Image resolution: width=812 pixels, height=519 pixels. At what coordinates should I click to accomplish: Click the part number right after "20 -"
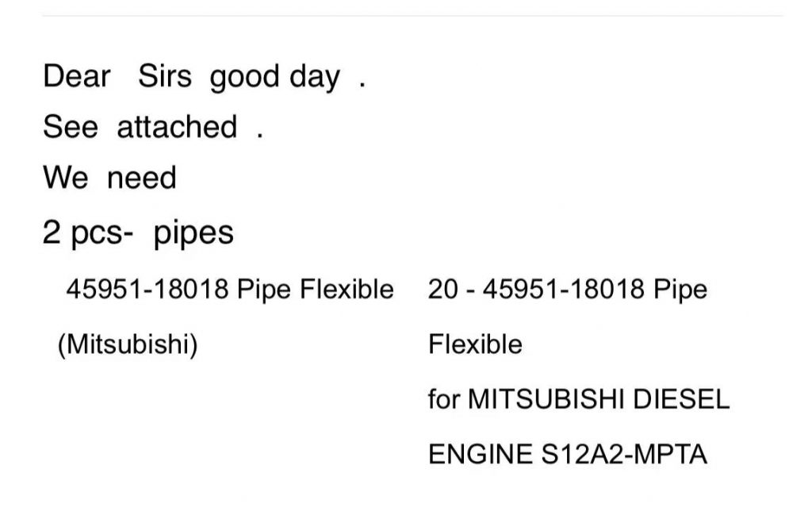[563, 290]
